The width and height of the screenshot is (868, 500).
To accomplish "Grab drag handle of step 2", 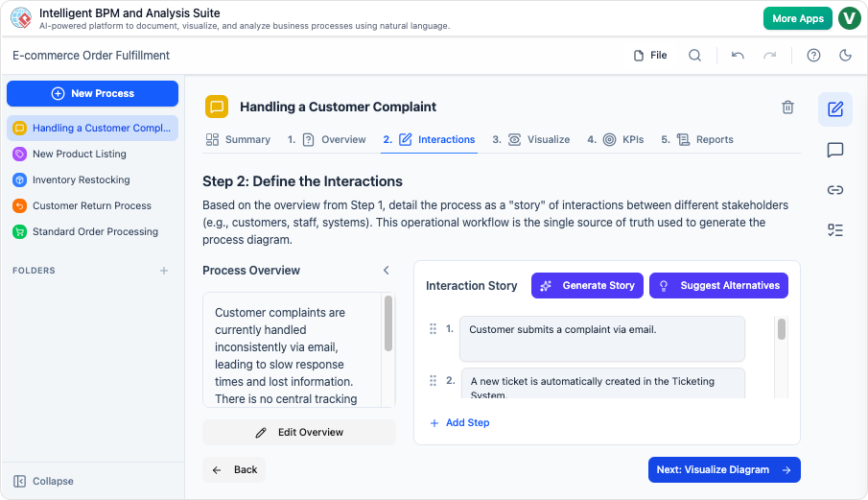I will tap(433, 380).
